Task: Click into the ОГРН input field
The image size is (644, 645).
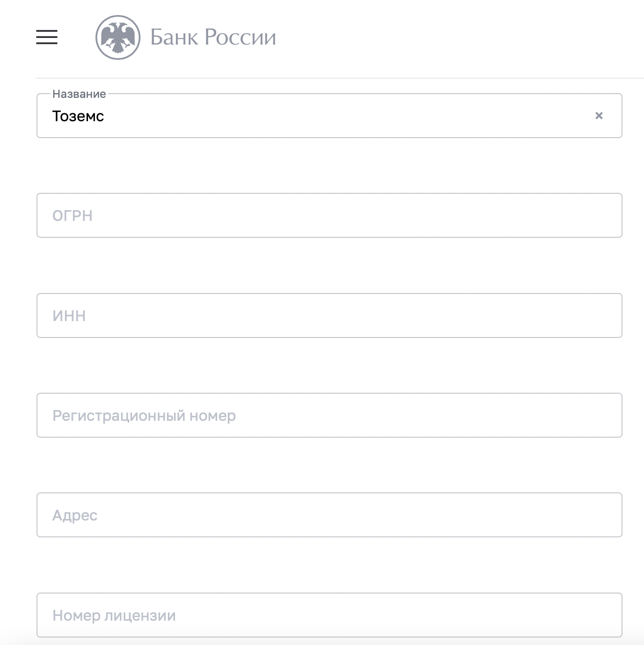Action: [329, 215]
